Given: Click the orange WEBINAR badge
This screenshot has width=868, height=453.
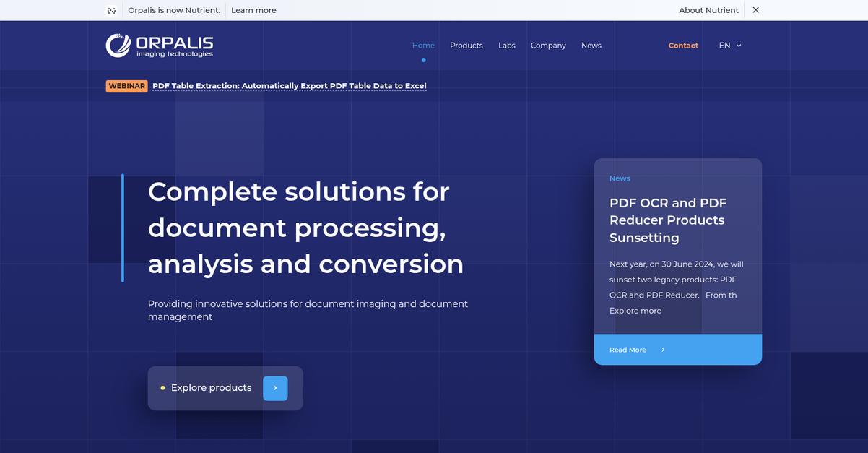Looking at the screenshot, I should [x=127, y=86].
